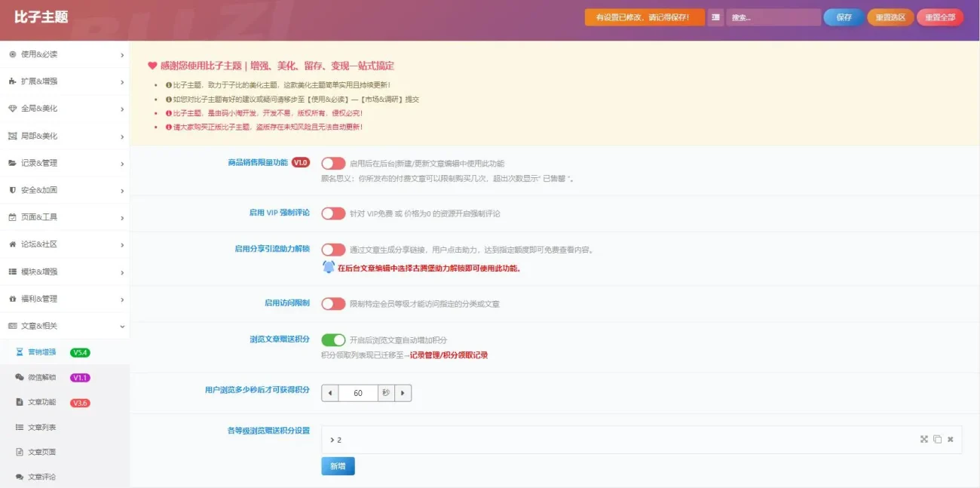Image resolution: width=980 pixels, height=488 pixels.
Task: Click the file icon beside 文章功能
Action: pos(20,402)
